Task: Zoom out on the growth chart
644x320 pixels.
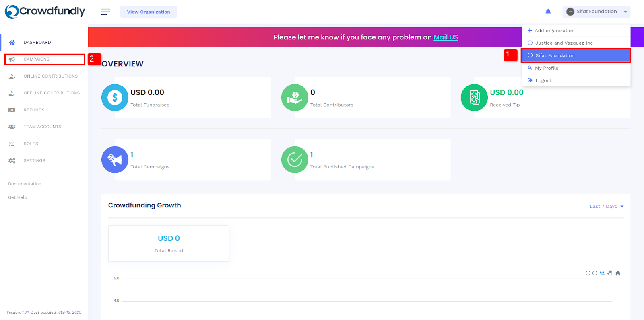Action: (x=595, y=273)
